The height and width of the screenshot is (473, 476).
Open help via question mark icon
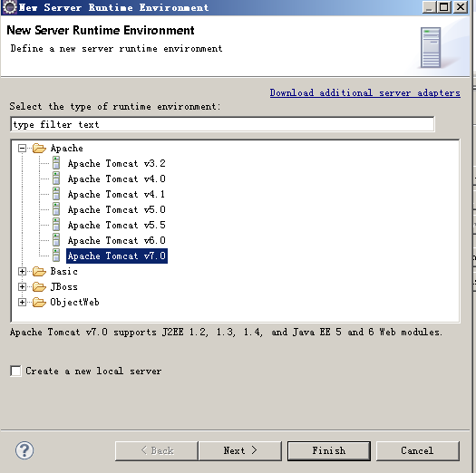point(24,450)
